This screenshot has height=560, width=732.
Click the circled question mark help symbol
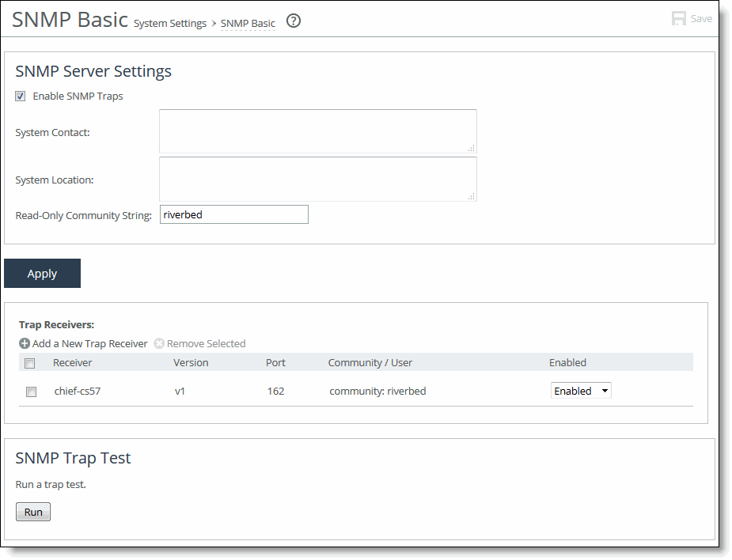(293, 21)
